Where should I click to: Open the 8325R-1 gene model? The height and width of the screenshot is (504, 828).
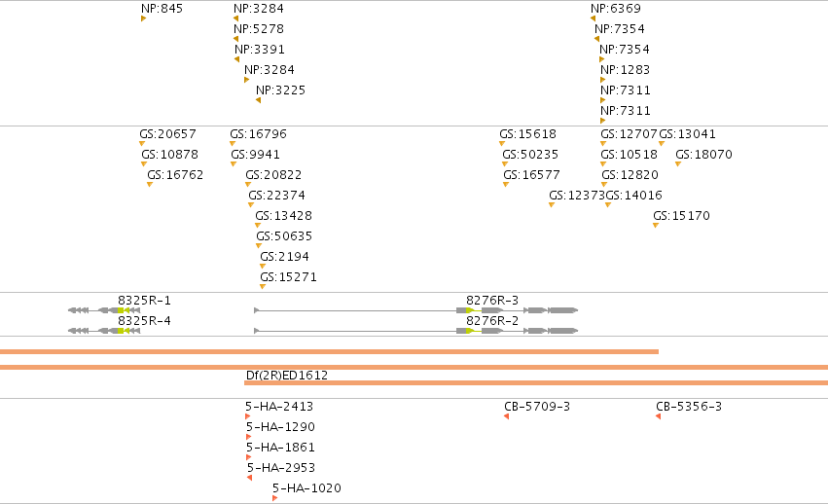104,310
